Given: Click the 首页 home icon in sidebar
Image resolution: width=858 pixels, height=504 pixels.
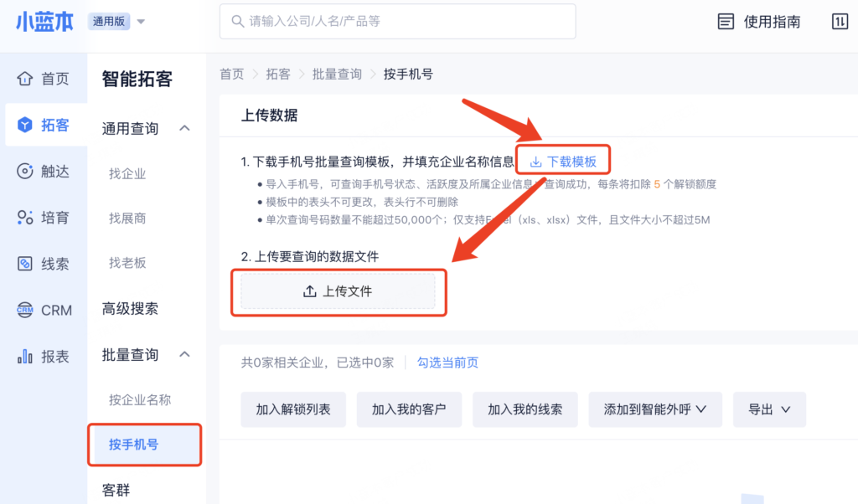Looking at the screenshot, I should click(x=25, y=79).
